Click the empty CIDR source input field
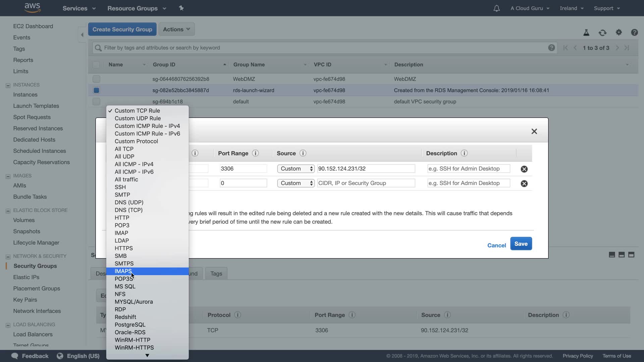The image size is (644, 362). (366, 183)
